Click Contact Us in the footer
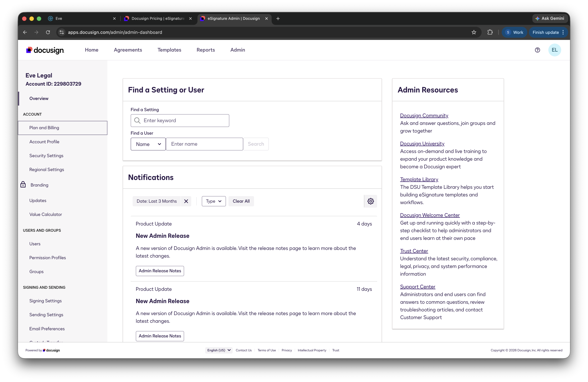Viewport: 588px width, 382px height. click(244, 350)
